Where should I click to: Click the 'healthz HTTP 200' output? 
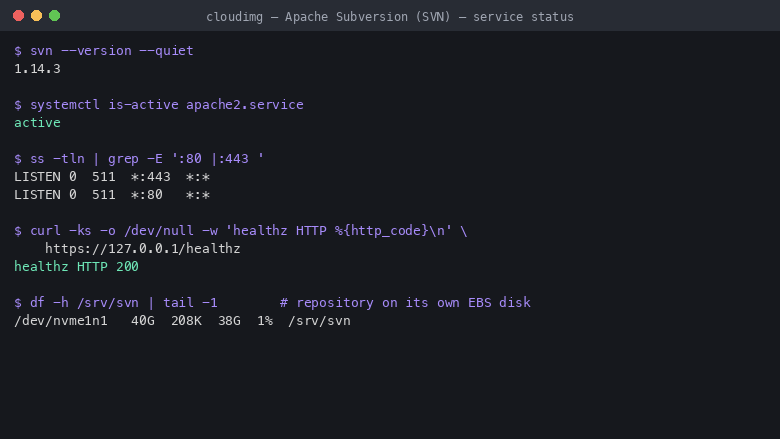(76, 266)
